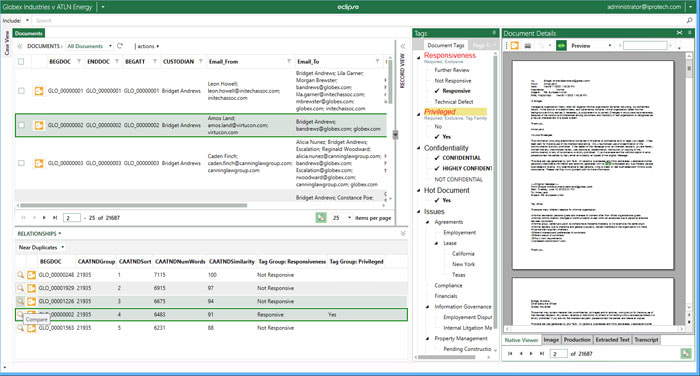Click the search magnifier at top right

point(690,21)
